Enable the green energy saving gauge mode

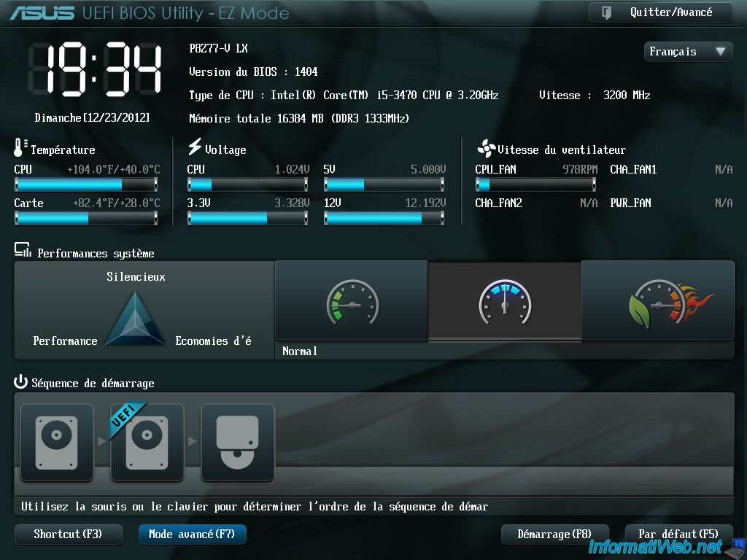[352, 301]
